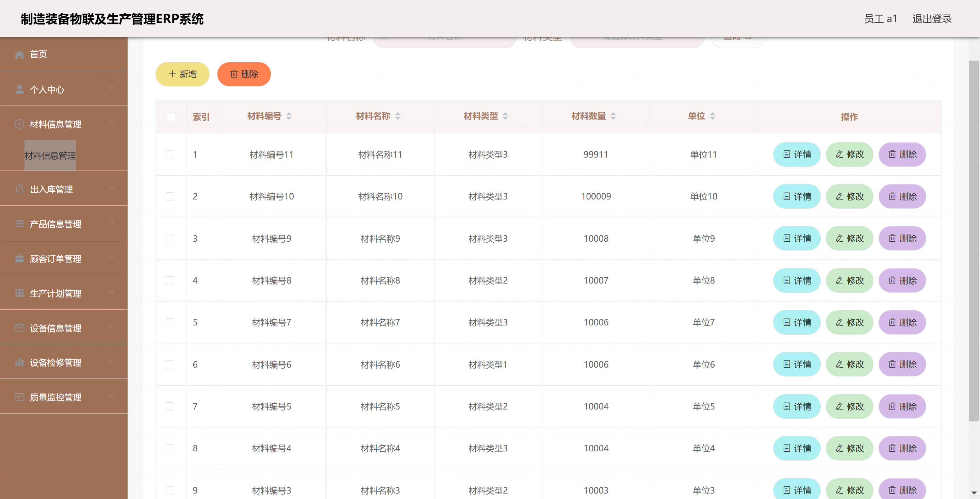
Task: Click 删除 in the 材料编号11 row
Action: pos(902,155)
